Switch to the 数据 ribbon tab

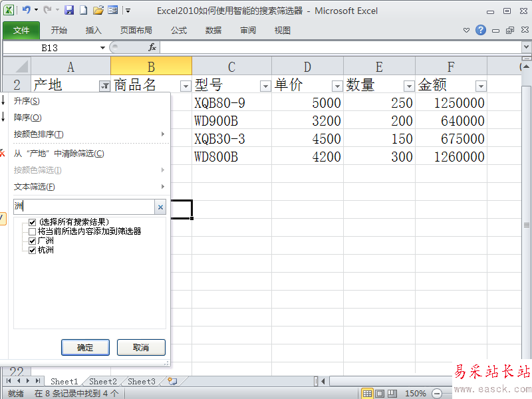pos(213,31)
